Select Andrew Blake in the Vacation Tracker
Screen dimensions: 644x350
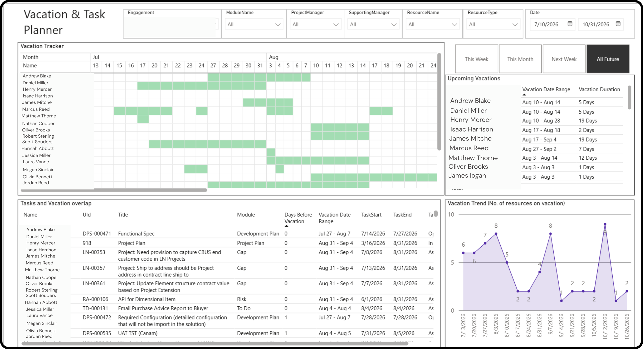coord(37,76)
